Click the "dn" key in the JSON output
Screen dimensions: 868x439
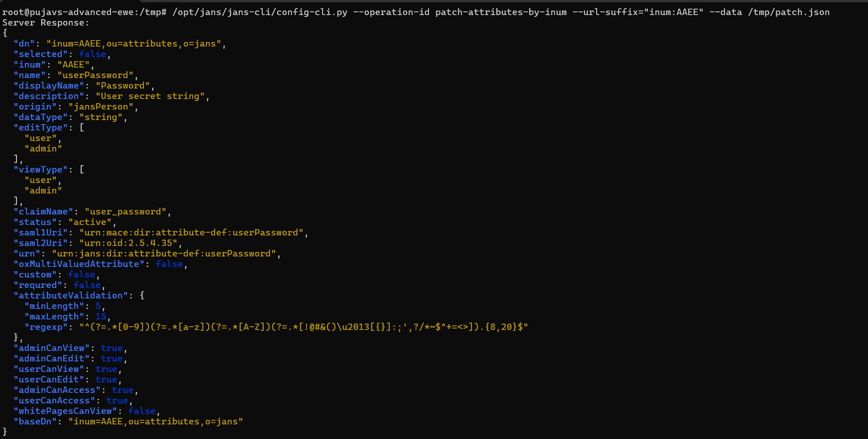(x=24, y=44)
